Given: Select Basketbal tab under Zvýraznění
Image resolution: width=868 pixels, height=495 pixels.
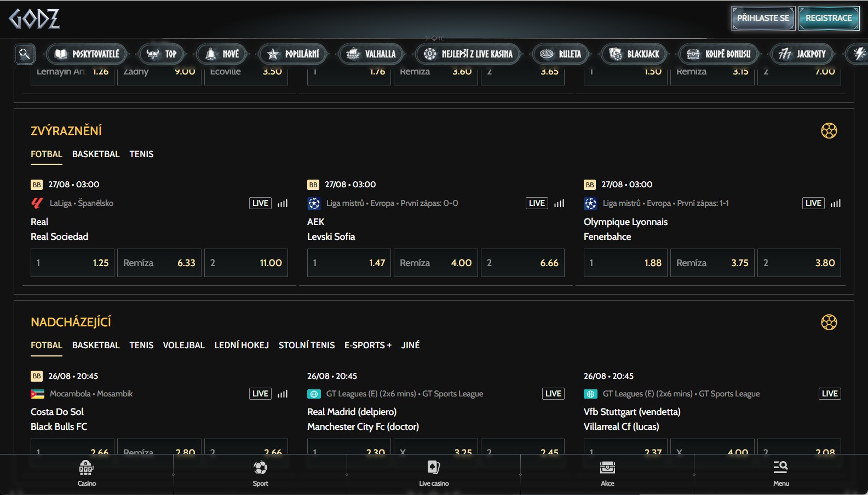Looking at the screenshot, I should pyautogui.click(x=96, y=154).
